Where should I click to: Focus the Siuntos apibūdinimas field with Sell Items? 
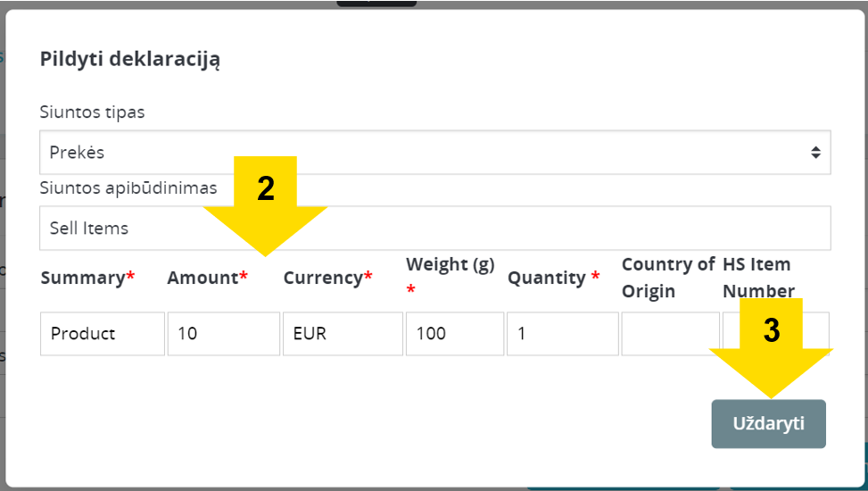tap(434, 228)
